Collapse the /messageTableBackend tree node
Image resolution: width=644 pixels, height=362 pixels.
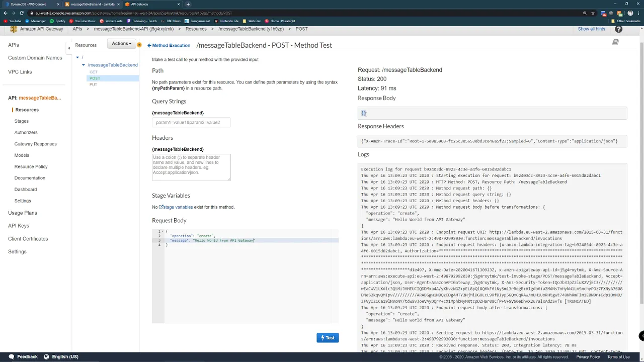(x=84, y=65)
